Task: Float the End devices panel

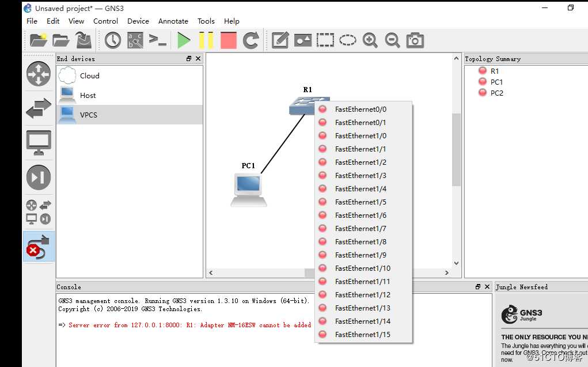Action: (x=189, y=59)
